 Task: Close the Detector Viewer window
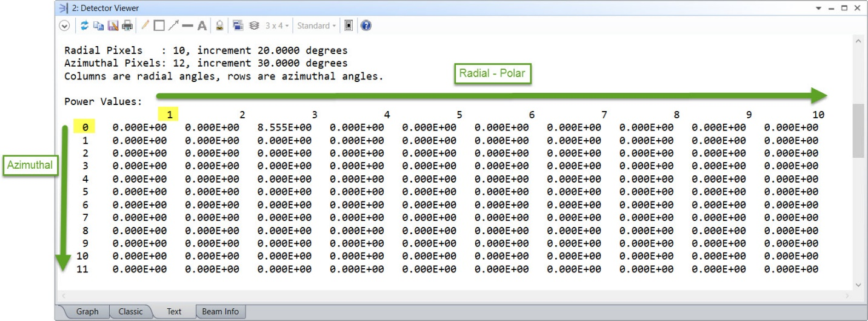point(856,8)
